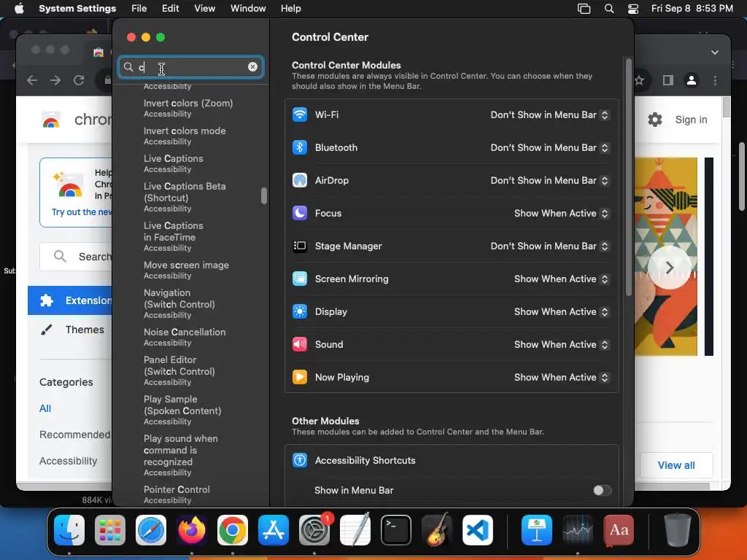Click Chrome's reload button

pos(79,80)
